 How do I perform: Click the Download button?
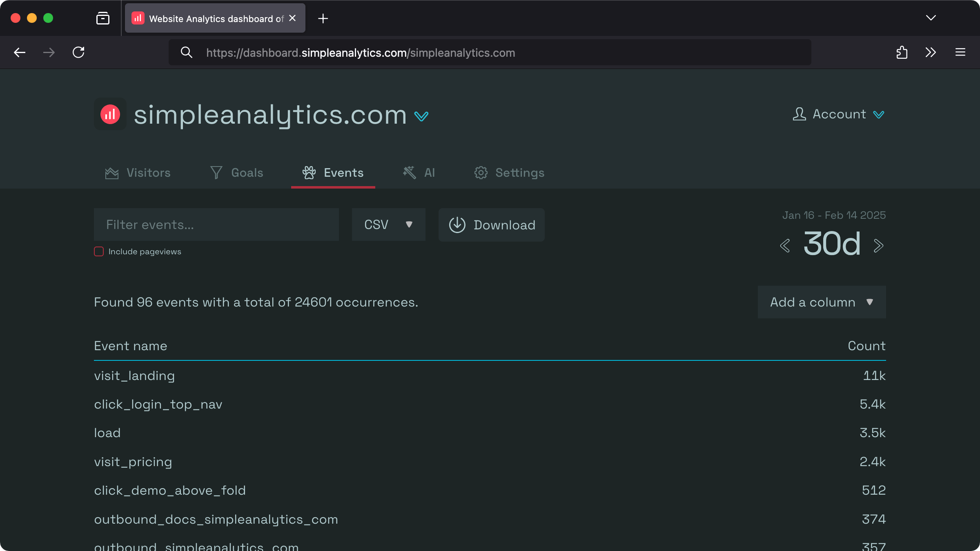pos(492,225)
